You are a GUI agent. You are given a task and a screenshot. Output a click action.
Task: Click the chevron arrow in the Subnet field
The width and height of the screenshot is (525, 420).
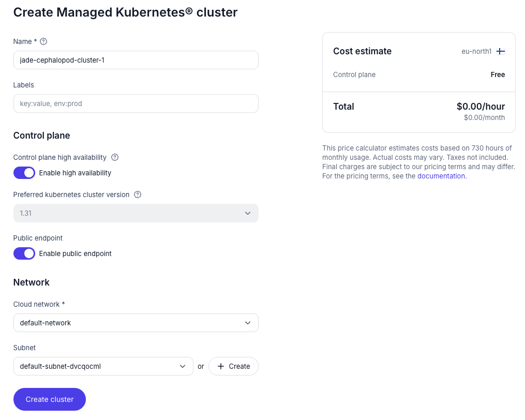click(x=183, y=366)
